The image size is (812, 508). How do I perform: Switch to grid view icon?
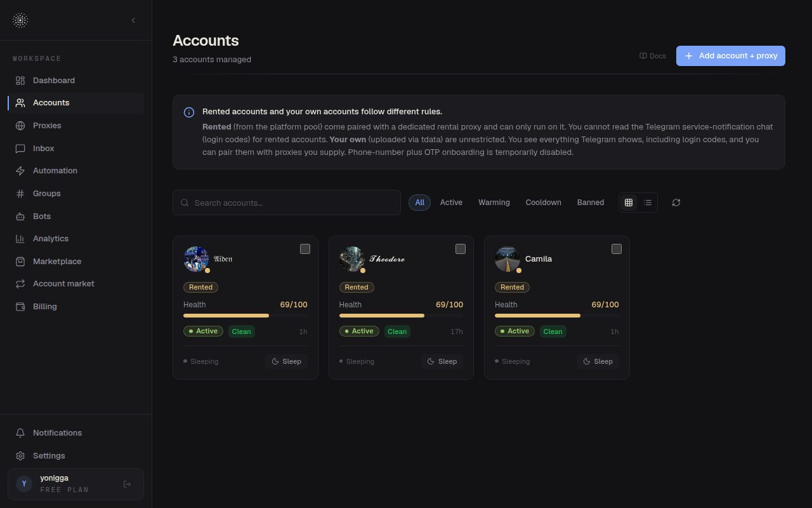point(629,203)
